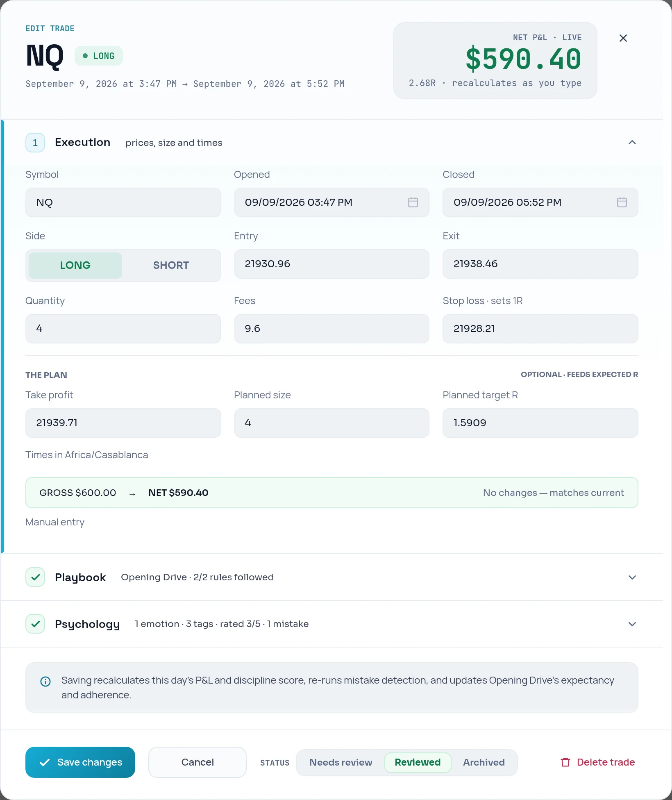Click the Playbook section checkmark icon
The height and width of the screenshot is (800, 672).
(x=35, y=577)
